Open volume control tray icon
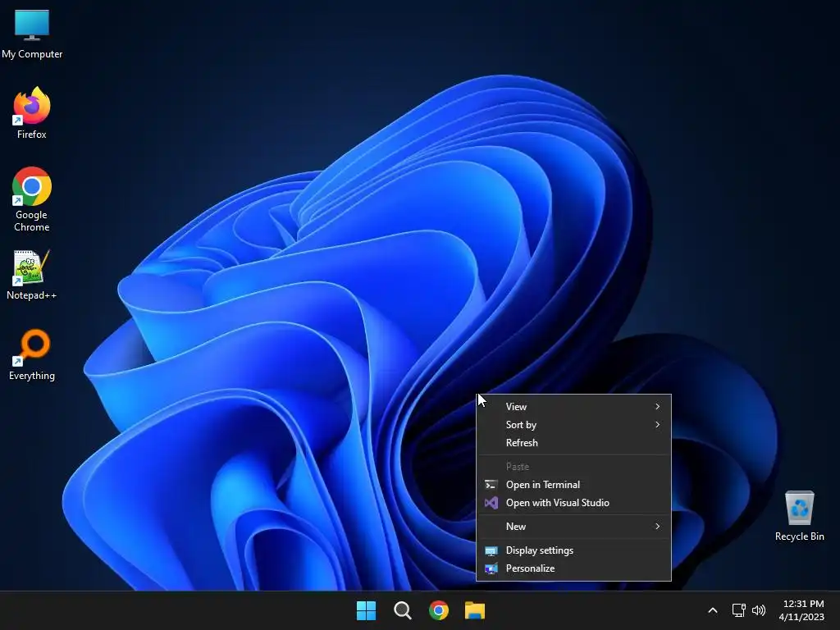Screen dimensions: 840x630 (759, 610)
